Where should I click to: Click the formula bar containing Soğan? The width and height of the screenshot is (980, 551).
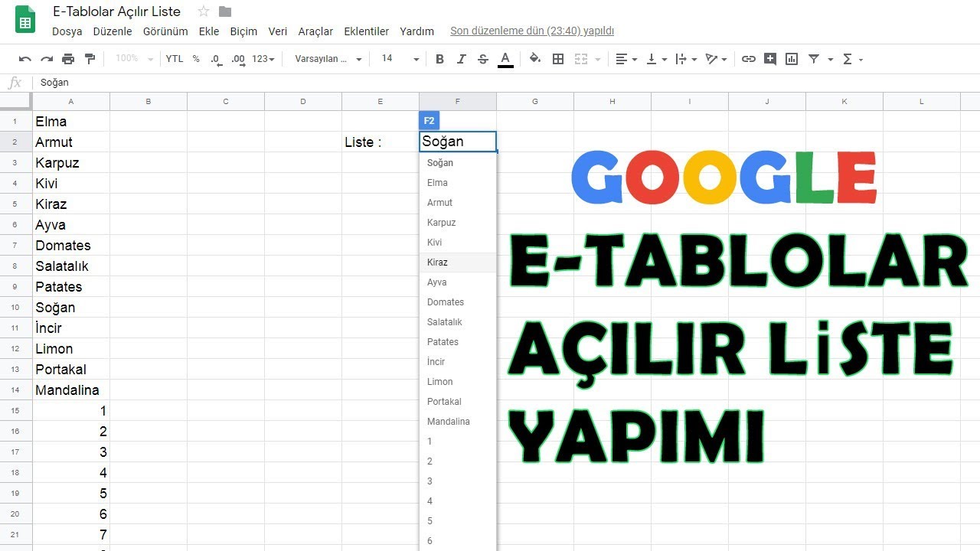(x=505, y=83)
